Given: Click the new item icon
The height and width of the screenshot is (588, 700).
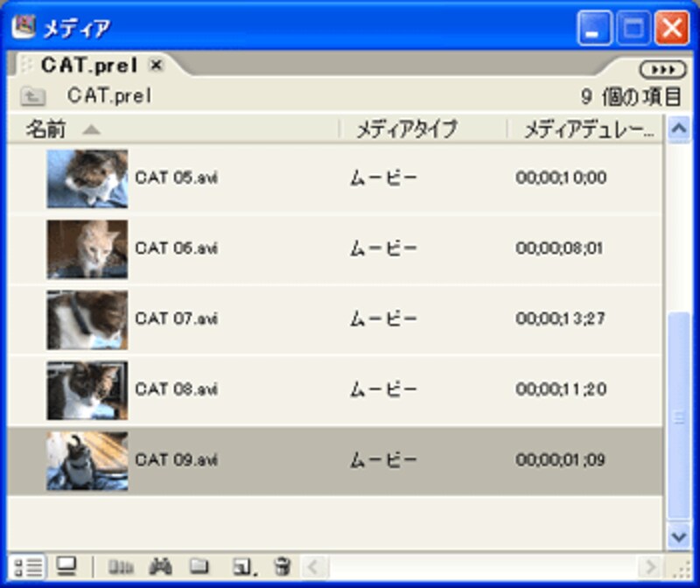Looking at the screenshot, I should [x=244, y=567].
